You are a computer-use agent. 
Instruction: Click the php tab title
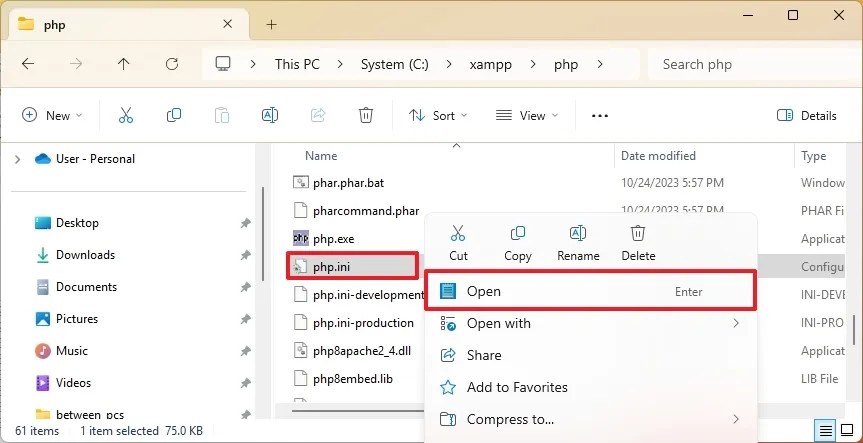(54, 25)
